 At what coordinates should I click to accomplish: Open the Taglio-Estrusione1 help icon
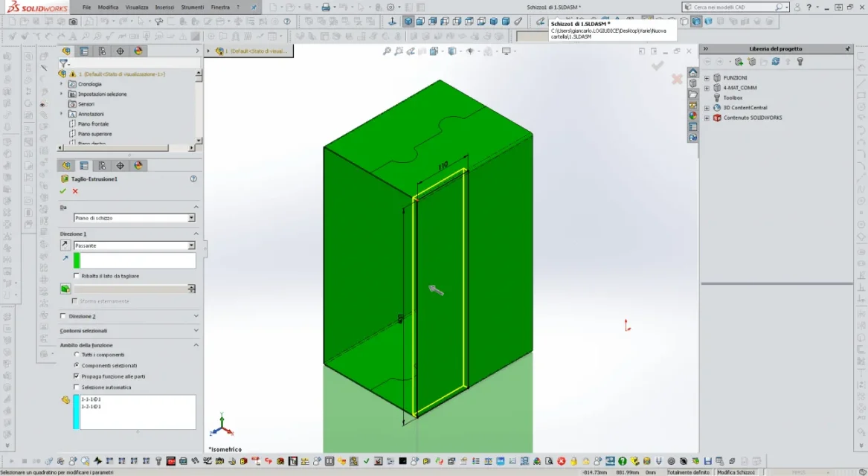click(x=193, y=178)
